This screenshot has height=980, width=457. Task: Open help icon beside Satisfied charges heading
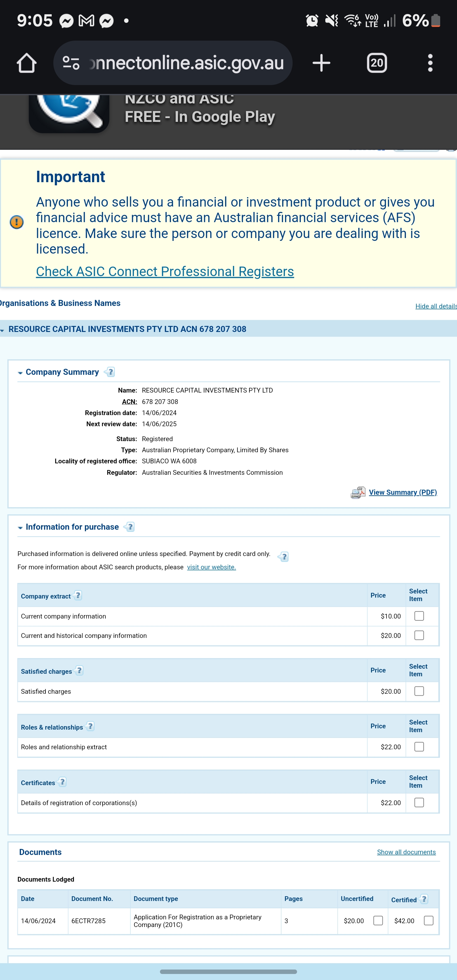(79, 671)
